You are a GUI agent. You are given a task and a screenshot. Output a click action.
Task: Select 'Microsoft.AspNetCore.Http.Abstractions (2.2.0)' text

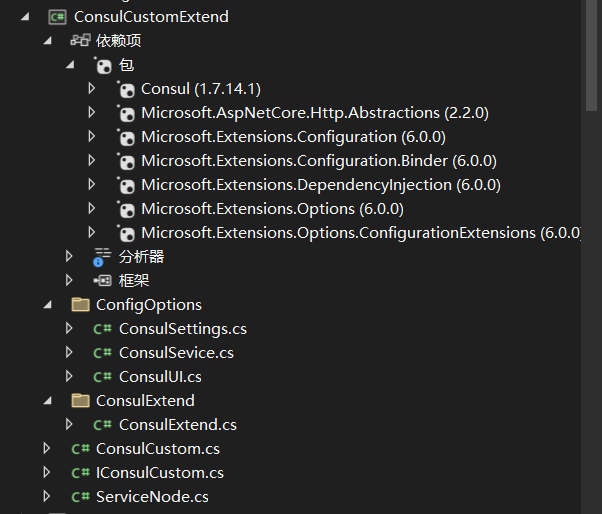[315, 113]
